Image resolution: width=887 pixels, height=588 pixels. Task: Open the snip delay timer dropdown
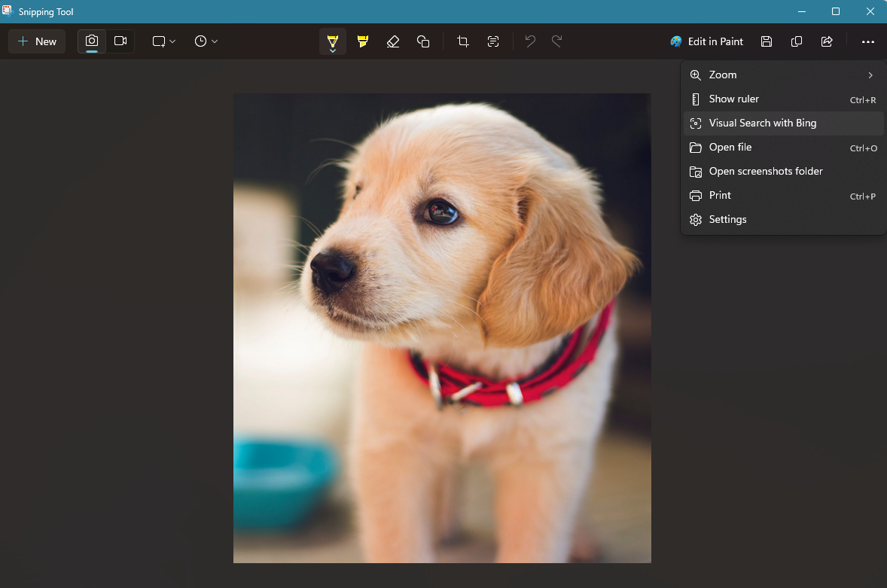pos(205,41)
